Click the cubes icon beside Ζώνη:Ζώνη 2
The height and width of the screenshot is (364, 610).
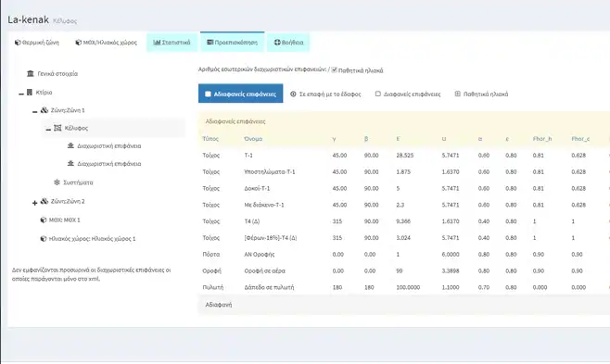(44, 201)
